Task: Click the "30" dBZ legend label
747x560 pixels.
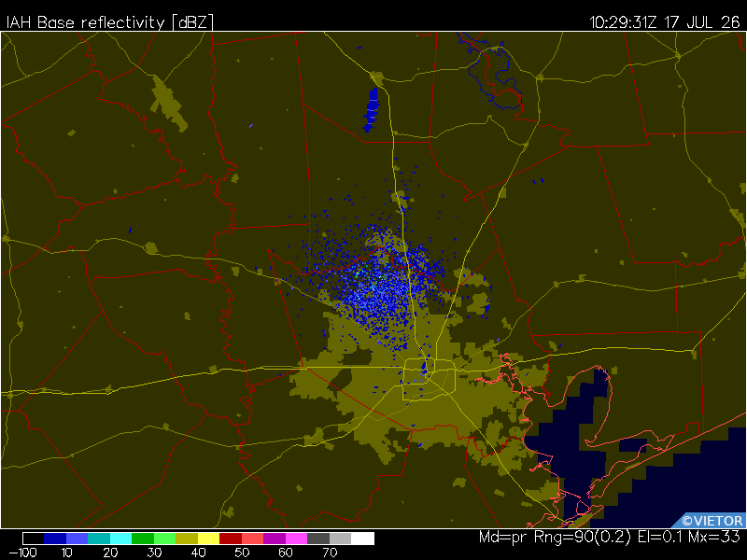Action: pyautogui.click(x=154, y=553)
